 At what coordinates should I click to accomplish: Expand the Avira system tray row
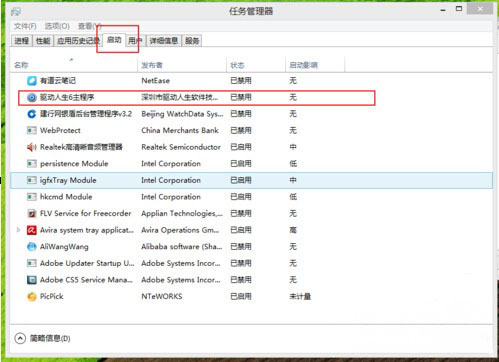[x=19, y=230]
